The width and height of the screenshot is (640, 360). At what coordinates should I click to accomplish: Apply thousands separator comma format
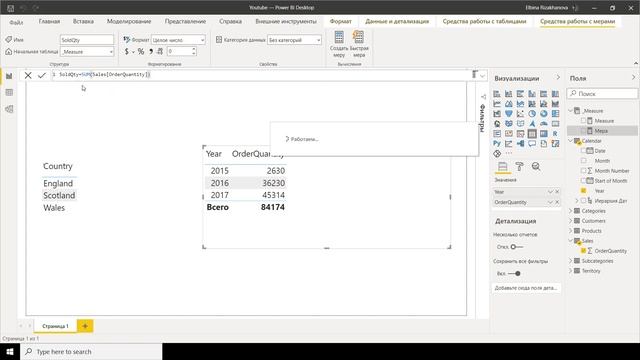151,51
